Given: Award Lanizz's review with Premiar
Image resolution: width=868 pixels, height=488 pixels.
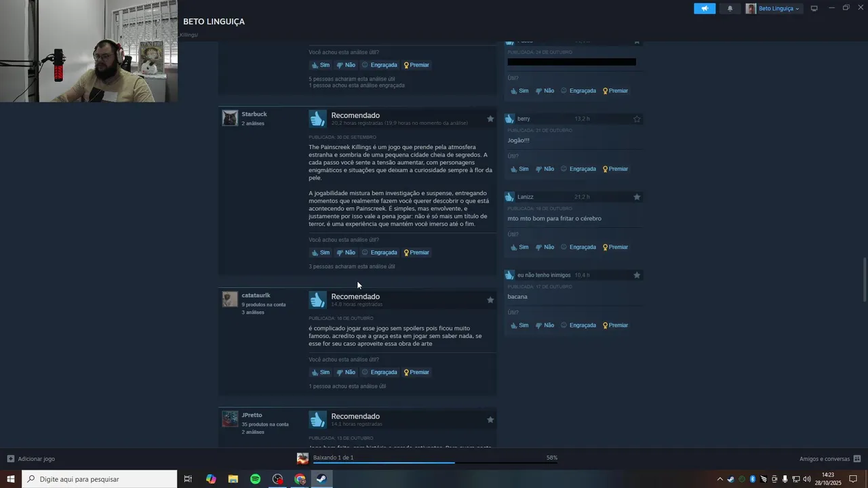Looking at the screenshot, I should coord(615,247).
